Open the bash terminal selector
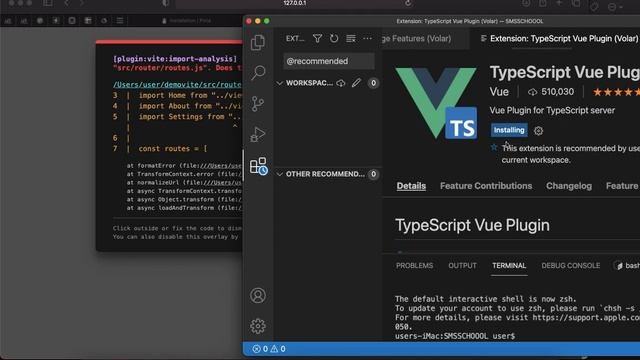Image resolution: width=640 pixels, height=360 pixels. point(627,266)
